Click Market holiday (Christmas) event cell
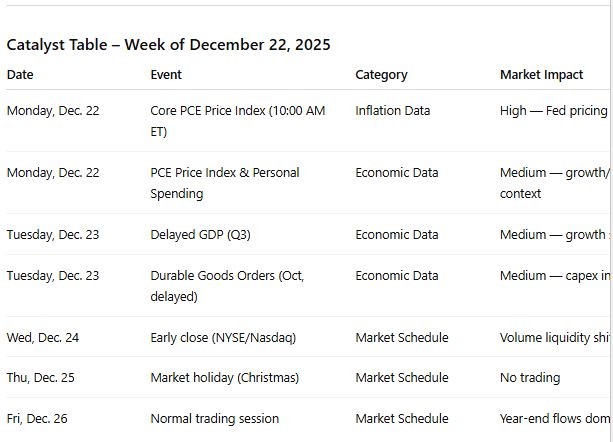This screenshot has width=613, height=442. click(x=224, y=378)
